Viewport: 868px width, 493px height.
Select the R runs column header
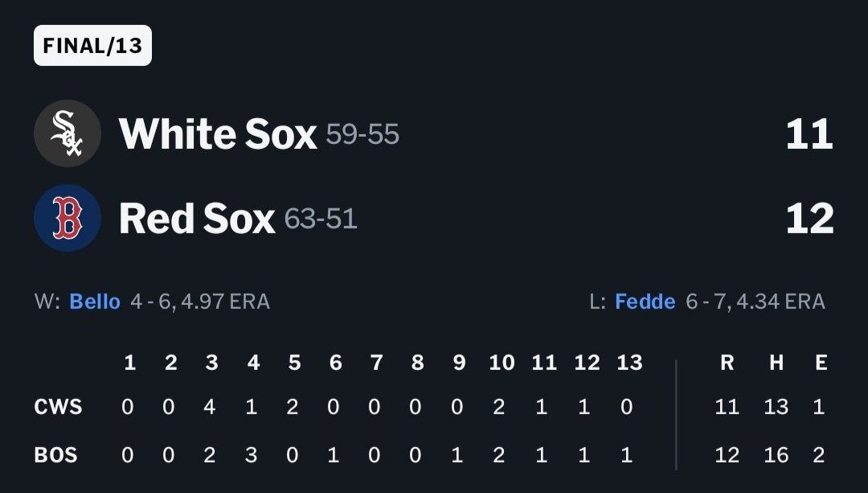point(727,363)
